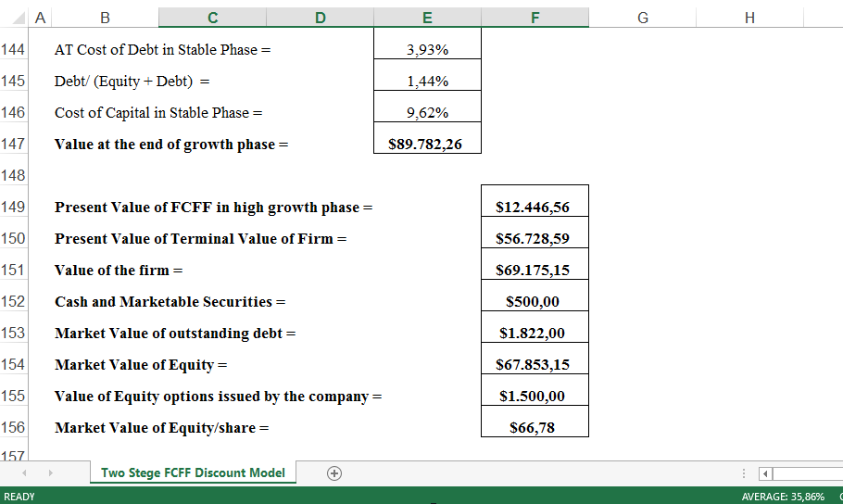Select column H header

(749, 18)
